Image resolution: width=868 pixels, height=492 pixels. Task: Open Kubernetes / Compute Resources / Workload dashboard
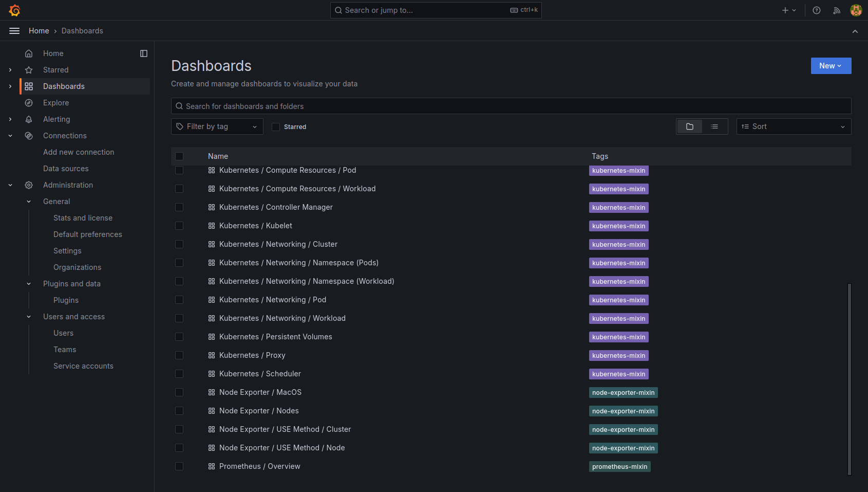click(297, 189)
